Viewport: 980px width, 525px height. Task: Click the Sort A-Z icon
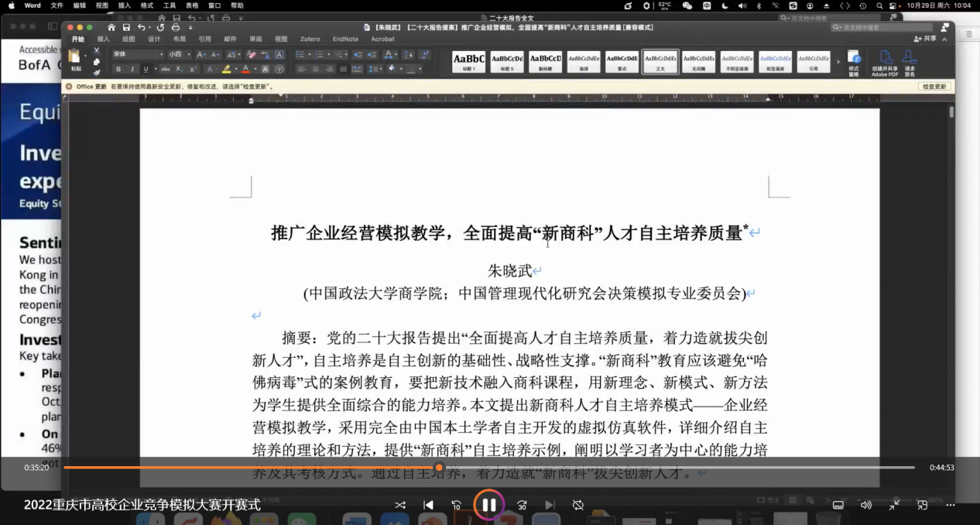click(408, 54)
